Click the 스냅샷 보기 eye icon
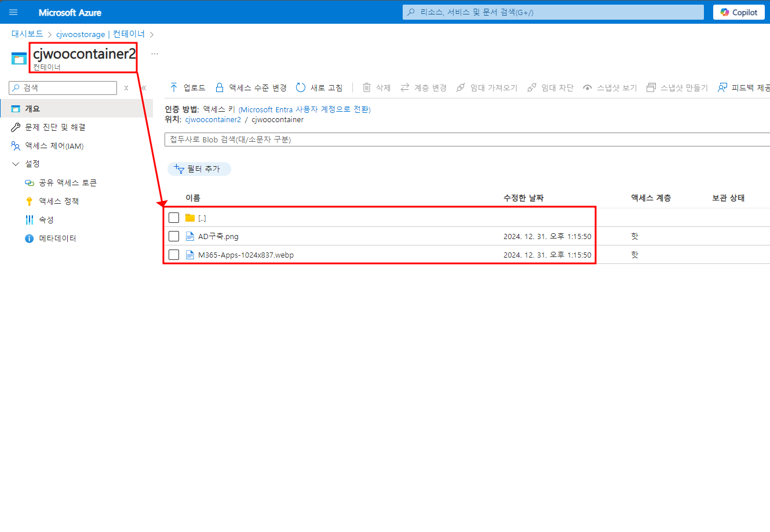This screenshot has height=532, width=770. (x=587, y=87)
